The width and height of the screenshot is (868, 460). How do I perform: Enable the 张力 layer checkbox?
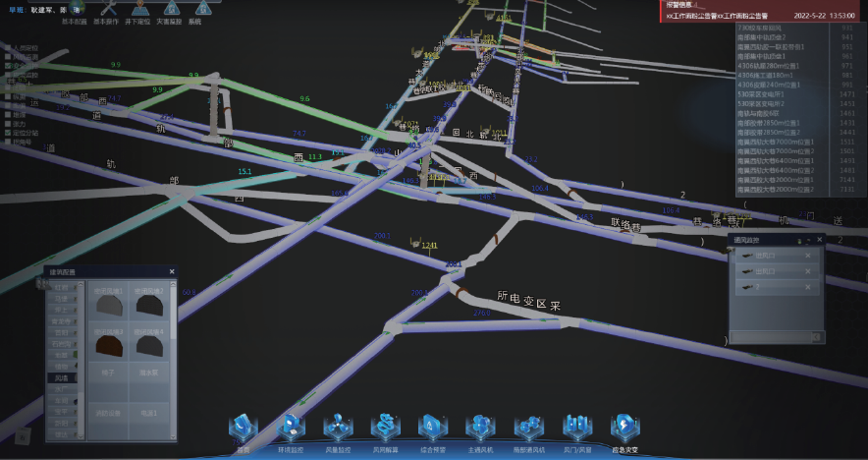(x=7, y=124)
